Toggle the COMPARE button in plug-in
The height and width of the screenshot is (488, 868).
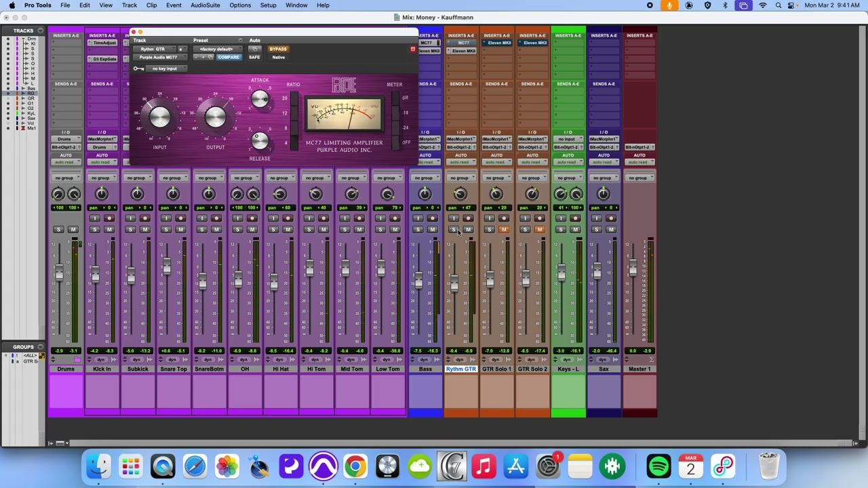tap(229, 57)
